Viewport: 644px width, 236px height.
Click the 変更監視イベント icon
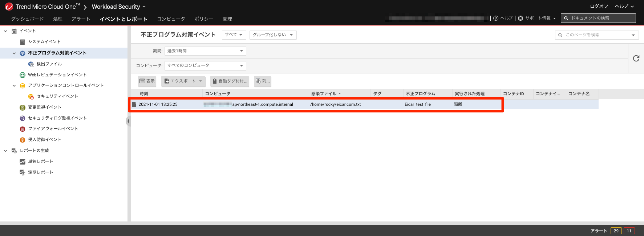click(x=23, y=107)
